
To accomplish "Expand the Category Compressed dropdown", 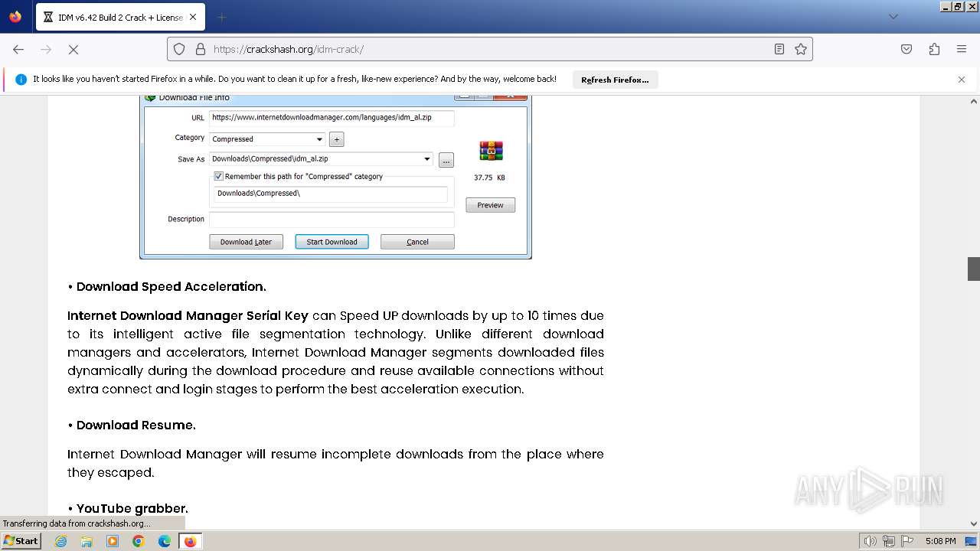I will click(x=319, y=139).
